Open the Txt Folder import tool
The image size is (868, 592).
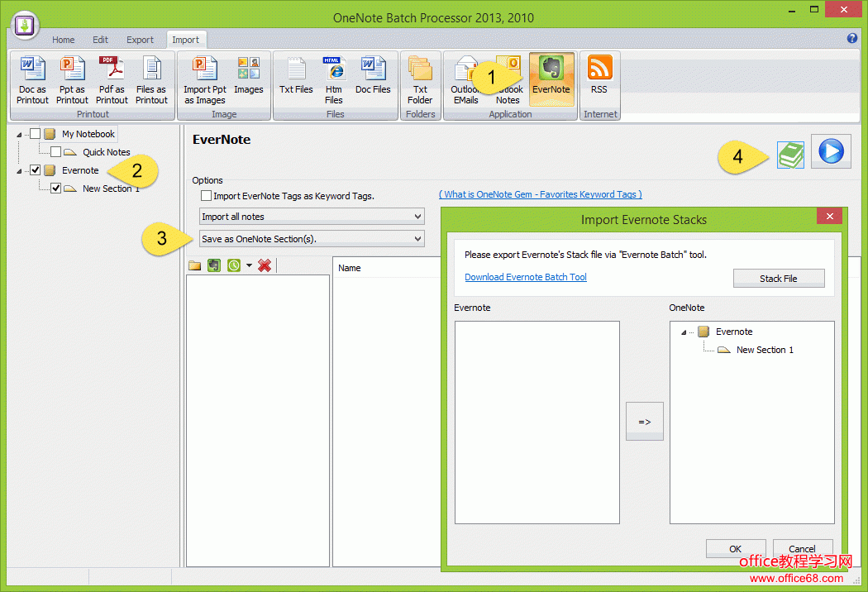click(420, 79)
